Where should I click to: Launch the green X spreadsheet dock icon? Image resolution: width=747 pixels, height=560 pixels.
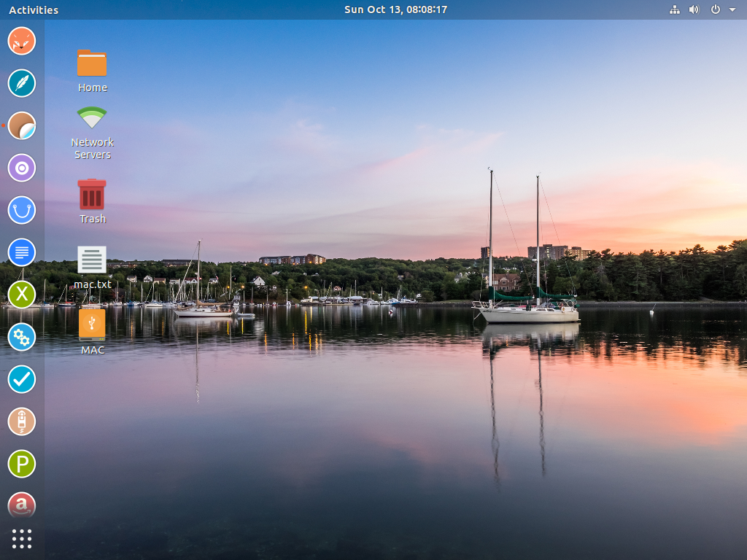[x=21, y=295]
